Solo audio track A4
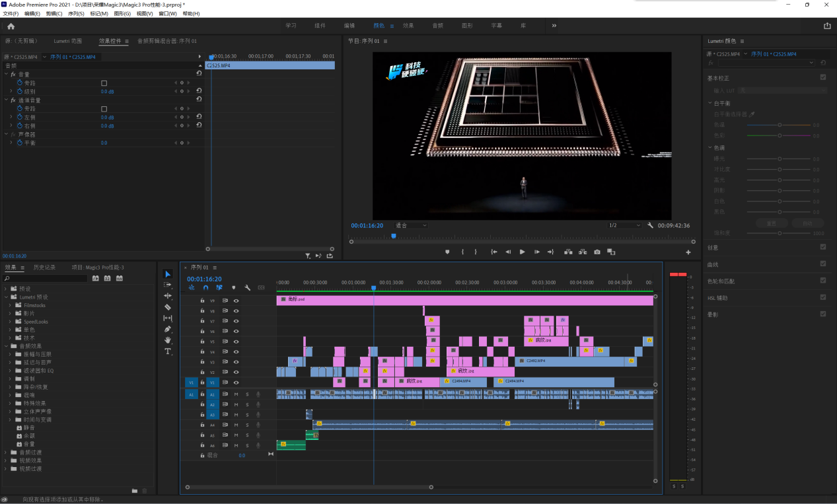 [x=247, y=425]
